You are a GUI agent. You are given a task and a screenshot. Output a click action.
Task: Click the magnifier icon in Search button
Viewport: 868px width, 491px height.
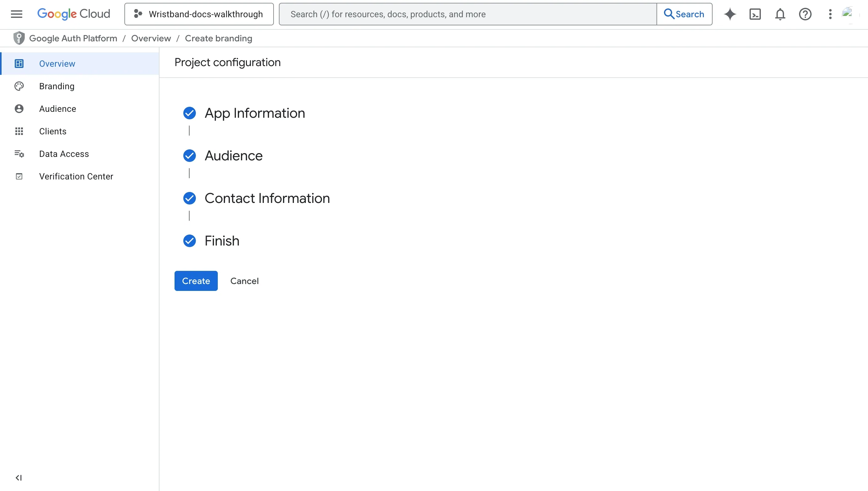click(x=669, y=14)
